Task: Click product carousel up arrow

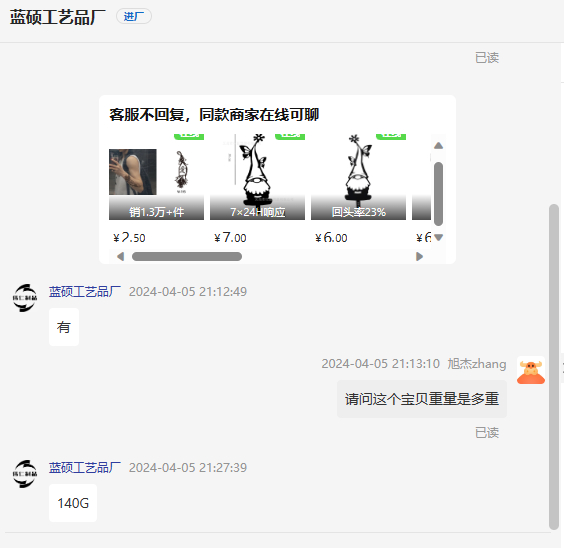Action: coord(438,146)
